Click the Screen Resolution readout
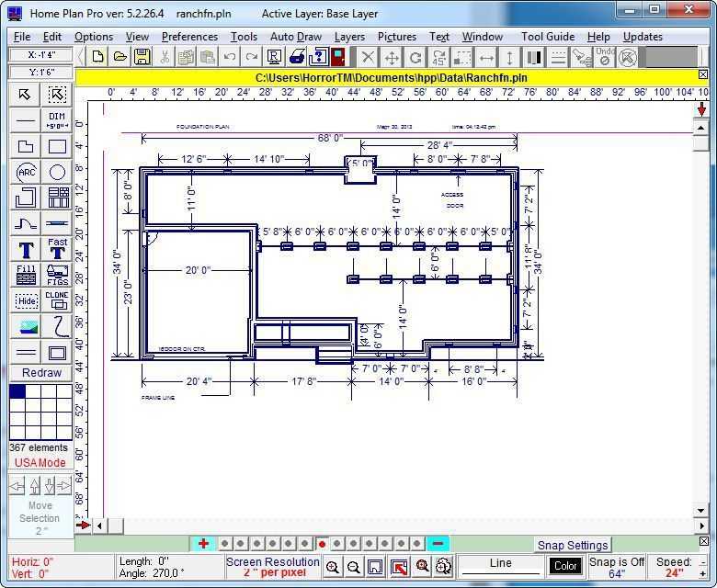The height and width of the screenshot is (588, 717). (x=273, y=567)
